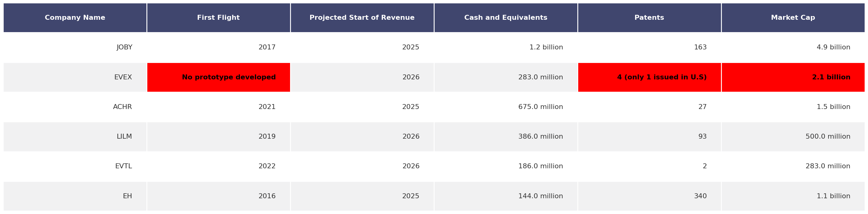Click the First Flight column header
The width and height of the screenshot is (868, 214).
(218, 18)
